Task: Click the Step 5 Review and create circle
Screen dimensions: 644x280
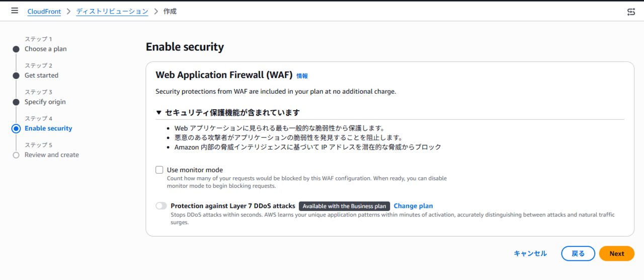Action: pyautogui.click(x=16, y=155)
